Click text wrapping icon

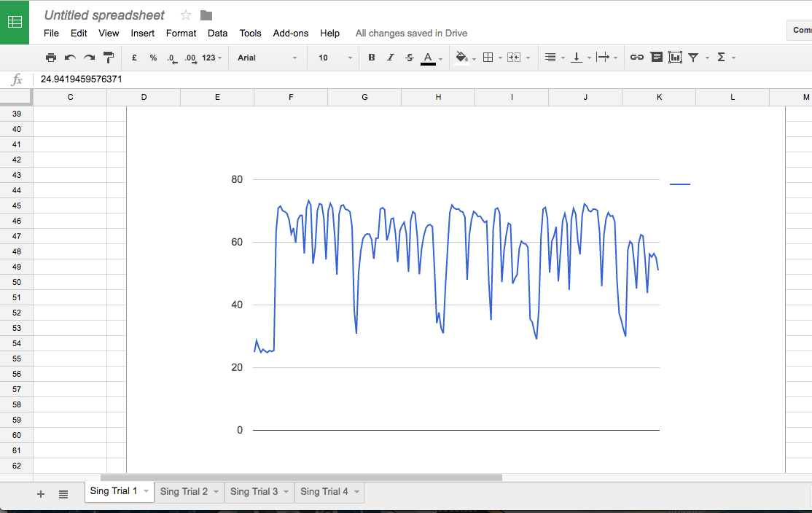[603, 58]
